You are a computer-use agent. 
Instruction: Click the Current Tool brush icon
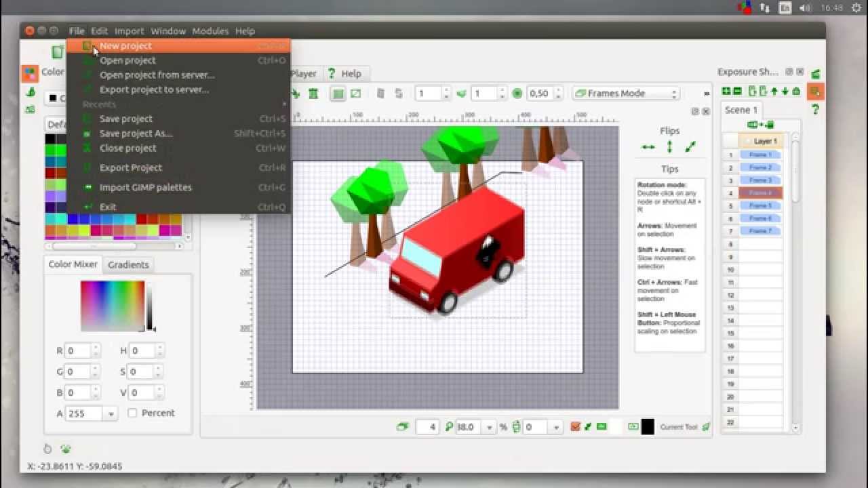tap(706, 427)
